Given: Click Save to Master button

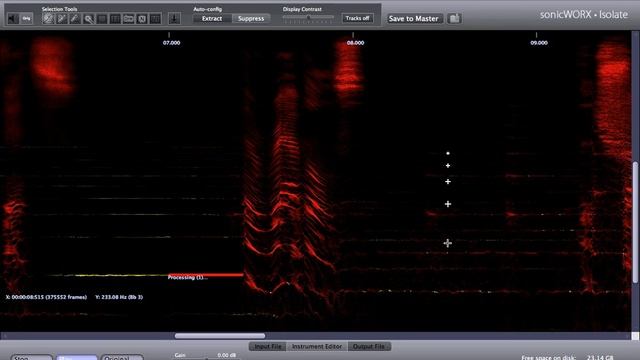Looking at the screenshot, I should pos(414,18).
